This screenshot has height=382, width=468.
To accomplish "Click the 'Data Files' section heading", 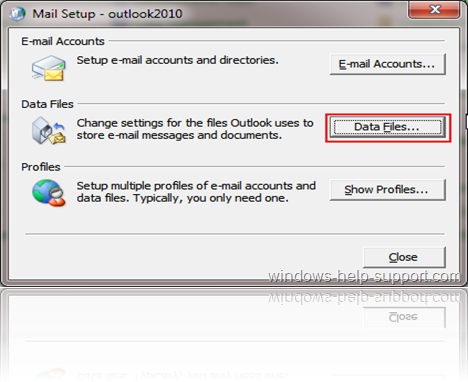I will [47, 104].
